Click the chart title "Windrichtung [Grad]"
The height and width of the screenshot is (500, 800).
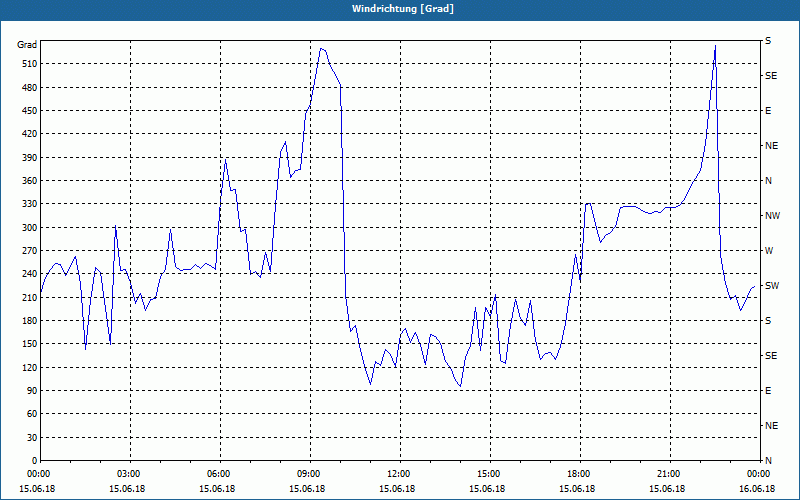point(403,9)
